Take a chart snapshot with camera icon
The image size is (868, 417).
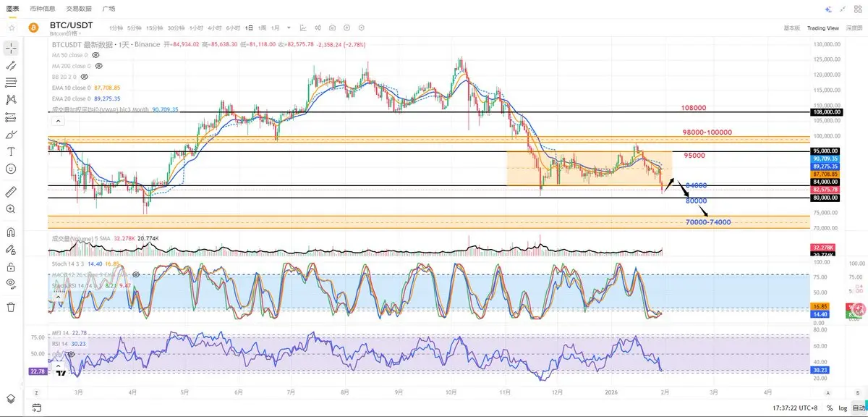pyautogui.click(x=332, y=28)
